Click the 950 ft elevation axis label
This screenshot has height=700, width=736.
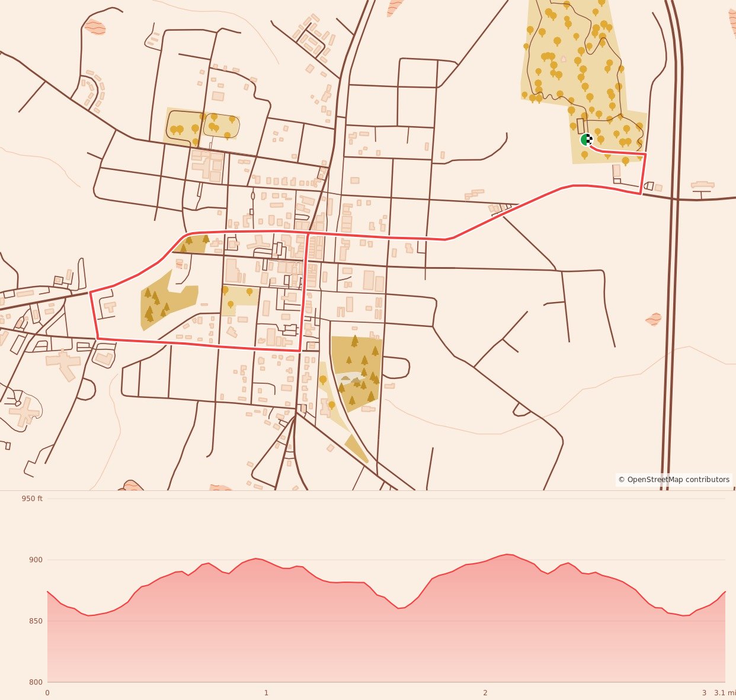point(32,499)
